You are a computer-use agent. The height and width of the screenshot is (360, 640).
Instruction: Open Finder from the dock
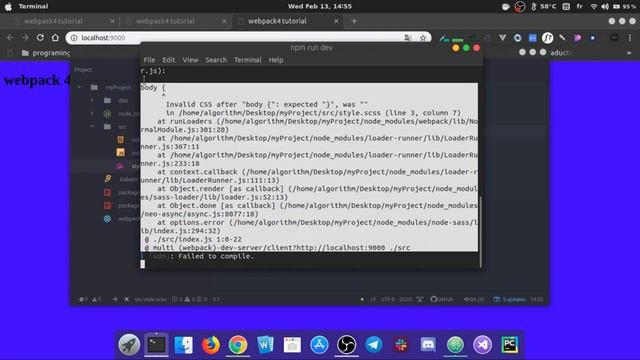coord(184,345)
